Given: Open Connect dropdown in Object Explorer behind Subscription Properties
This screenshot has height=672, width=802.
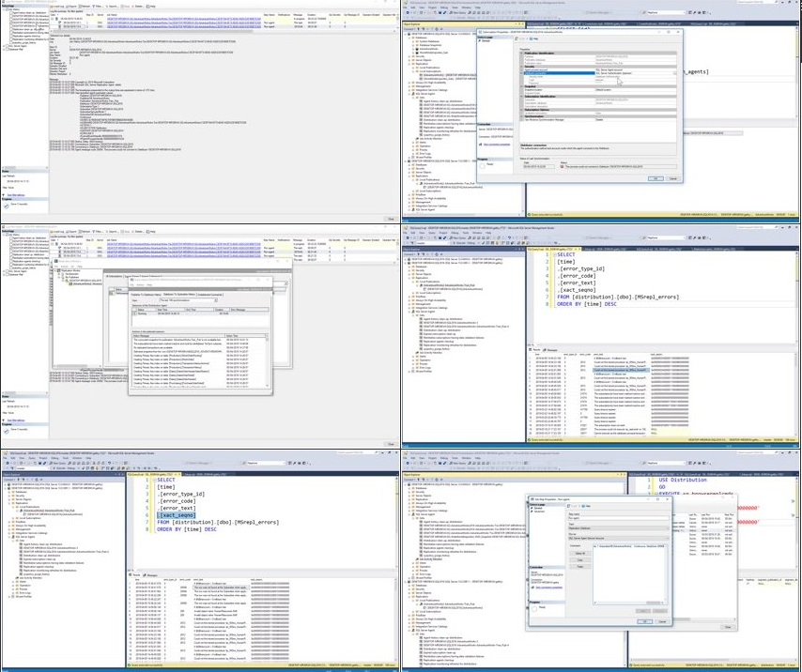Looking at the screenshot, I should (410, 29).
